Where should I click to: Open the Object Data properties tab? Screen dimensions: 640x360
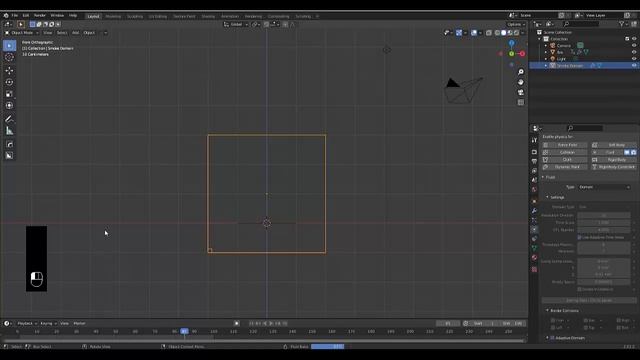coord(534,248)
